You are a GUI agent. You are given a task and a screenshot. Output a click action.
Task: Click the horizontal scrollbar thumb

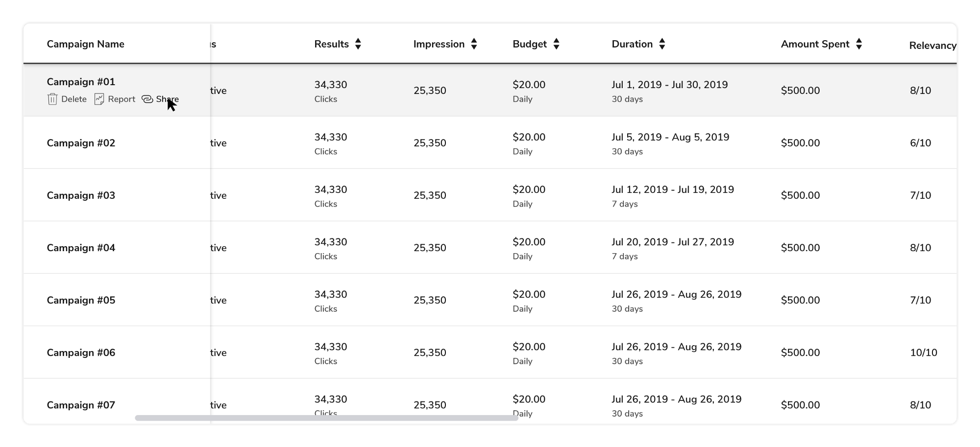(x=326, y=418)
